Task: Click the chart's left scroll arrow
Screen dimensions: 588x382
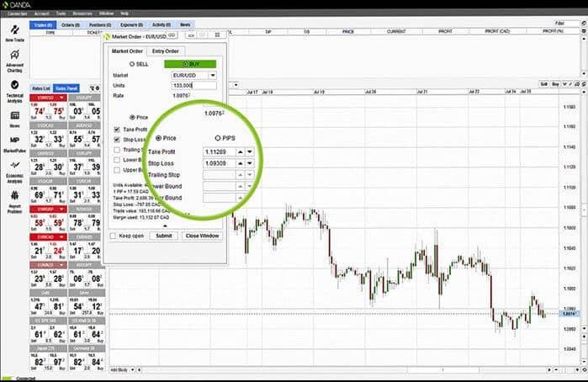Action: [139, 370]
